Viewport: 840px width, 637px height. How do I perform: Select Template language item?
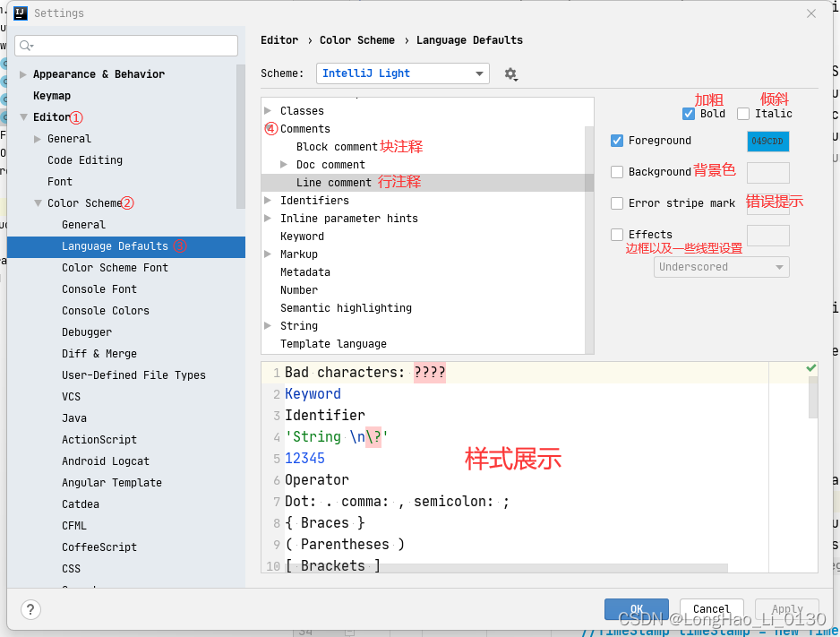tap(333, 344)
